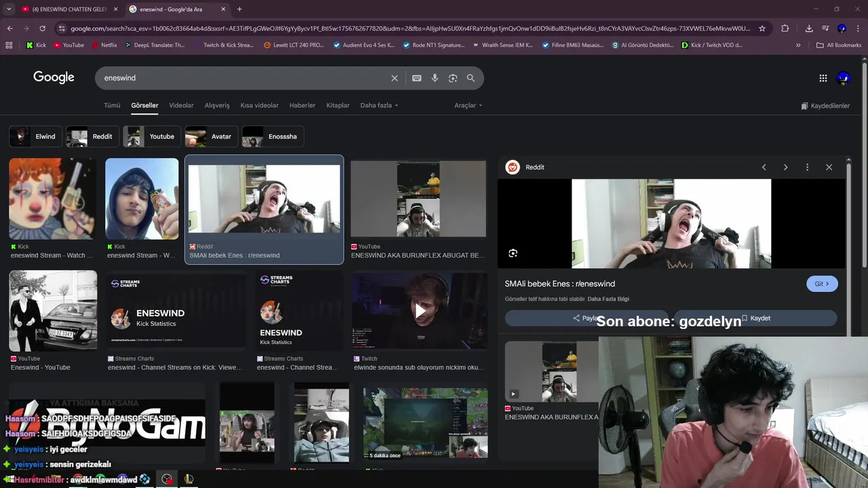Screen dimensions: 868x488
Task: Close the Reddit image preview panel
Action: point(829,167)
